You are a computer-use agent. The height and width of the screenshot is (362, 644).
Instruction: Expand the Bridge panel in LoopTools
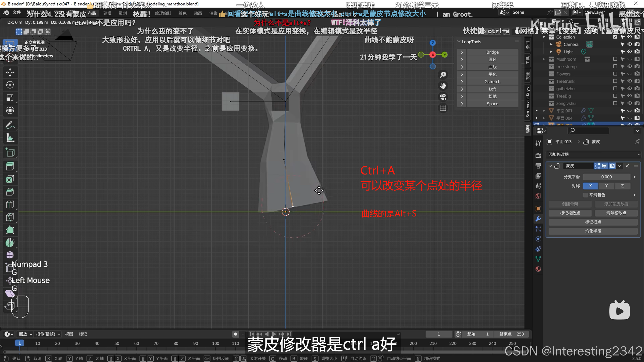coord(462,52)
